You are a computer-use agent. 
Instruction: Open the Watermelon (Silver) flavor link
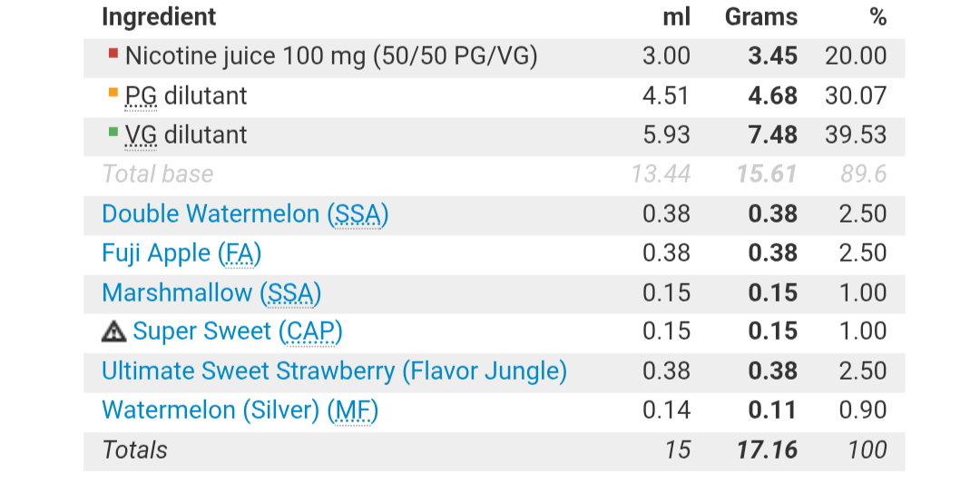coord(213,410)
